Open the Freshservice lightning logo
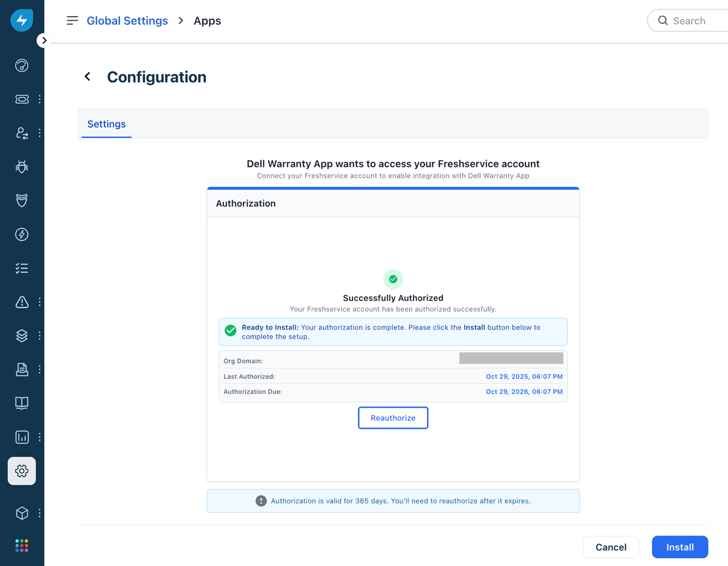This screenshot has width=728, height=566. click(21, 20)
